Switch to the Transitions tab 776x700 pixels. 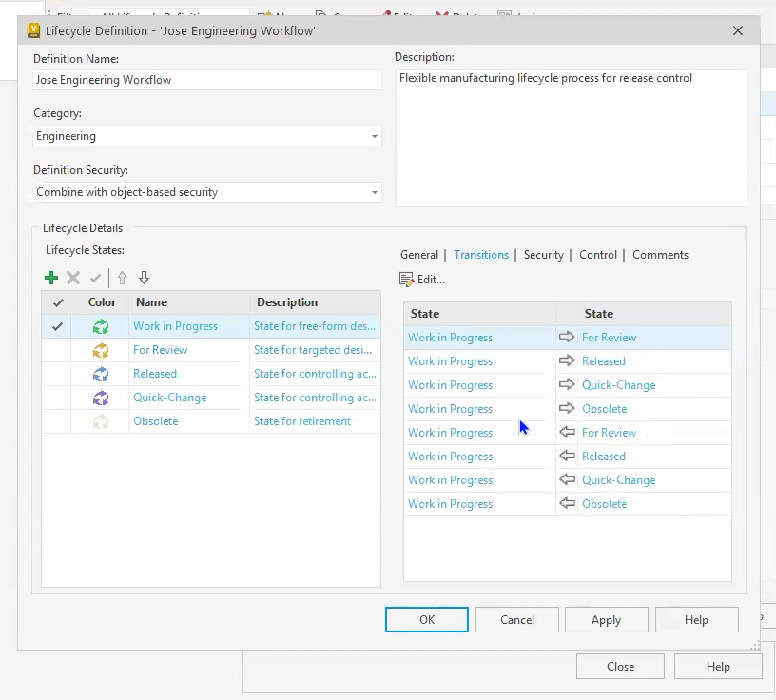coord(481,255)
